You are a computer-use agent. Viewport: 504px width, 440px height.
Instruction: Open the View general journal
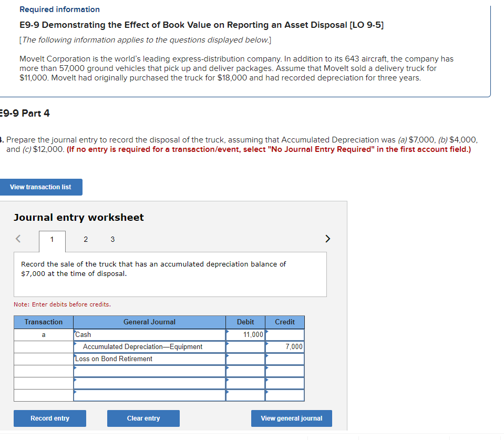pyautogui.click(x=291, y=418)
